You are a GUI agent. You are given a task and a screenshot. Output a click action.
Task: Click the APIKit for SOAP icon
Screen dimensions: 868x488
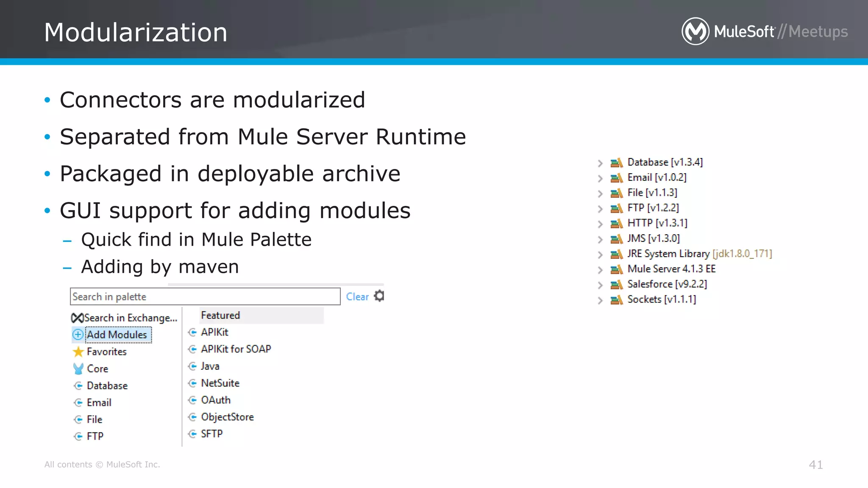[x=192, y=349]
